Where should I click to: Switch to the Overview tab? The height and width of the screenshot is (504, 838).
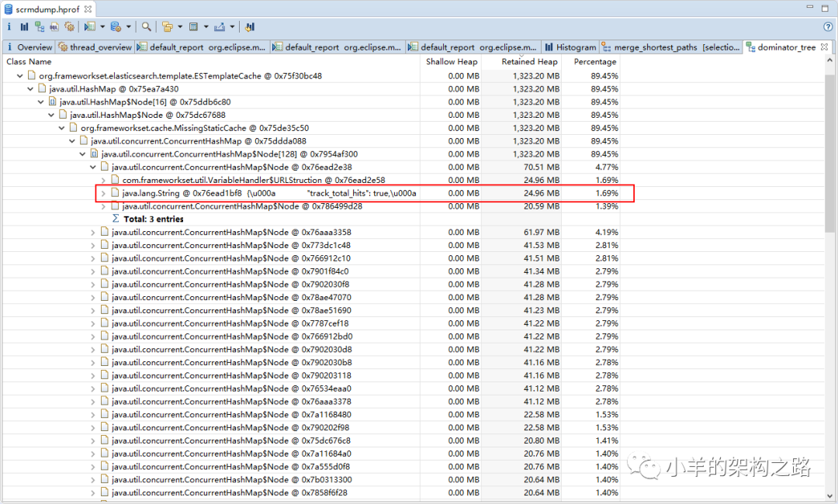coord(29,47)
